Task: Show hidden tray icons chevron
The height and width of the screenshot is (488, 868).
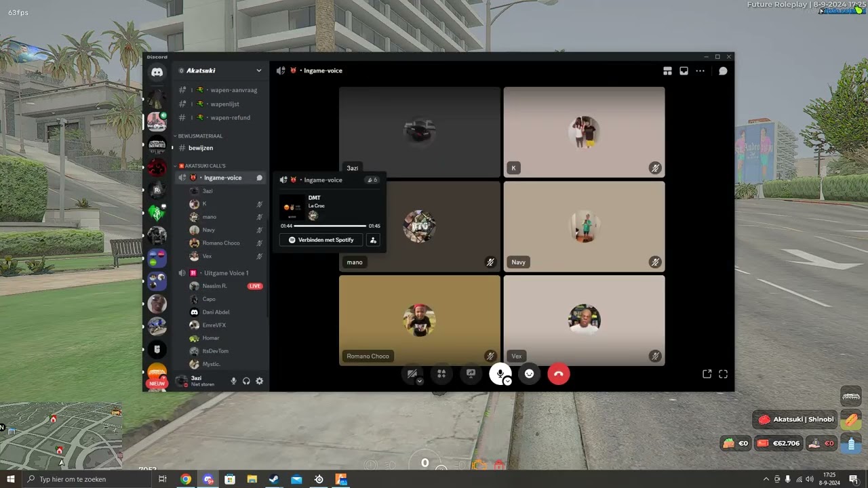Action: [766, 479]
